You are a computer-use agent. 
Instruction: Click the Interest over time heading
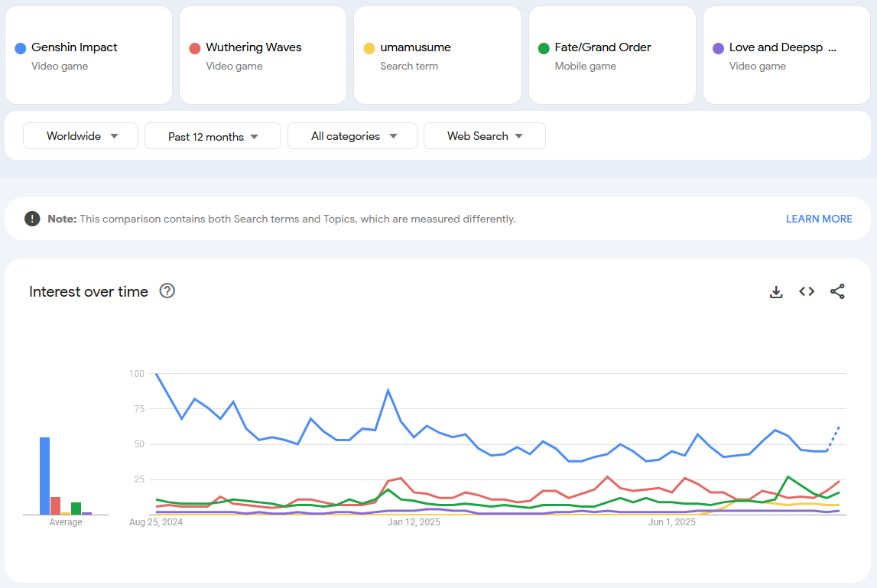(89, 291)
